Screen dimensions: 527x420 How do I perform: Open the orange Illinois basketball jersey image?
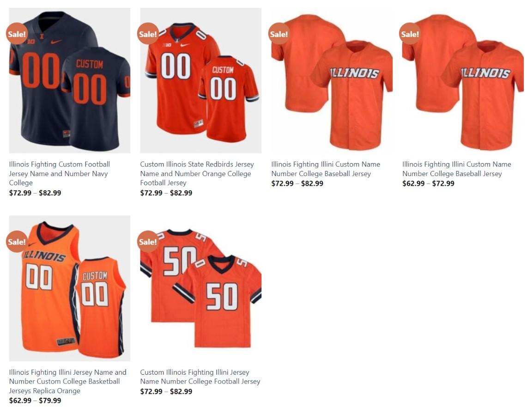(x=70, y=288)
